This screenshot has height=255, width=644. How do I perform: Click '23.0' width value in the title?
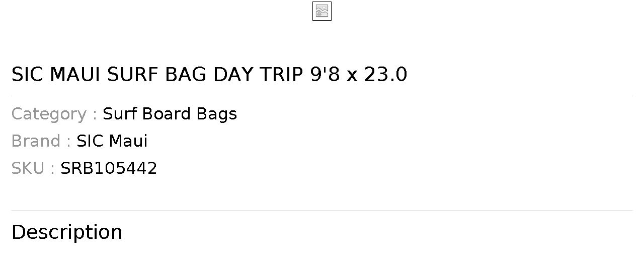[x=385, y=75]
